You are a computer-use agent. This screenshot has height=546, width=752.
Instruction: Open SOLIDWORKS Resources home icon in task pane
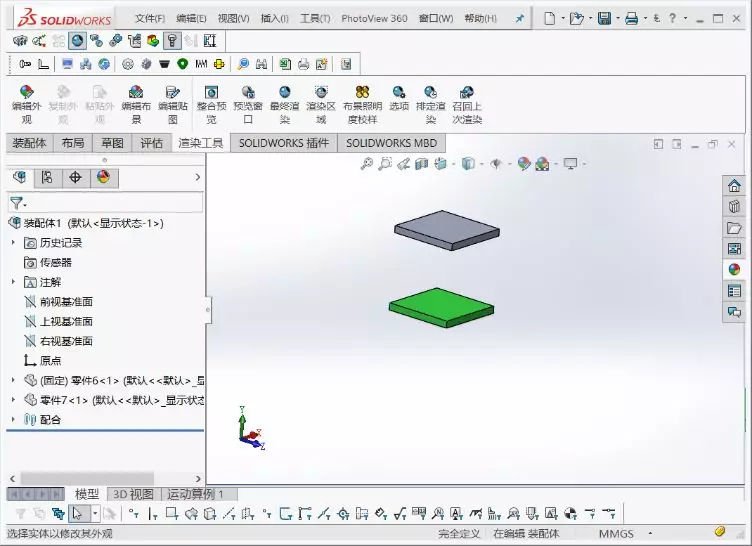click(734, 186)
